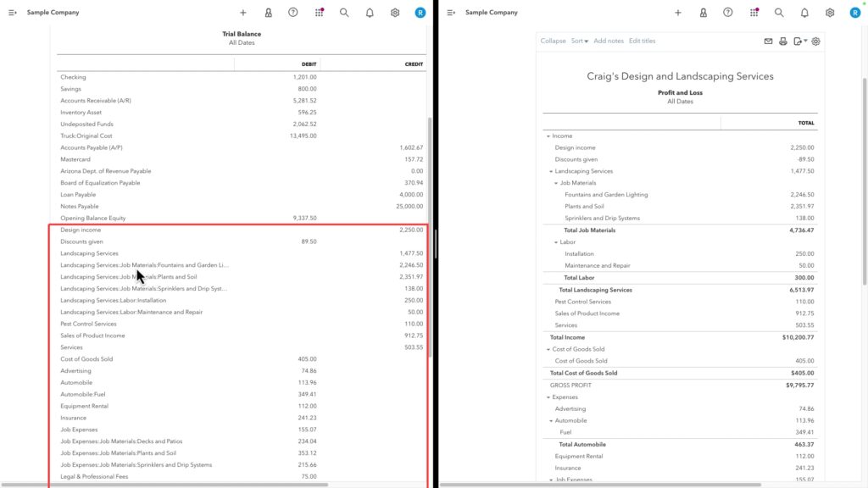Click the Help question mark icon
Screen dimensions: 868x488
[x=293, y=12]
